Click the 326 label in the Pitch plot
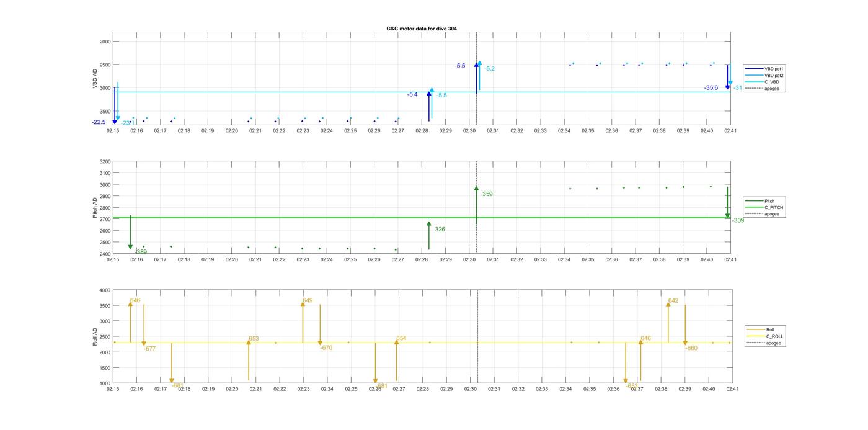 tap(440, 230)
